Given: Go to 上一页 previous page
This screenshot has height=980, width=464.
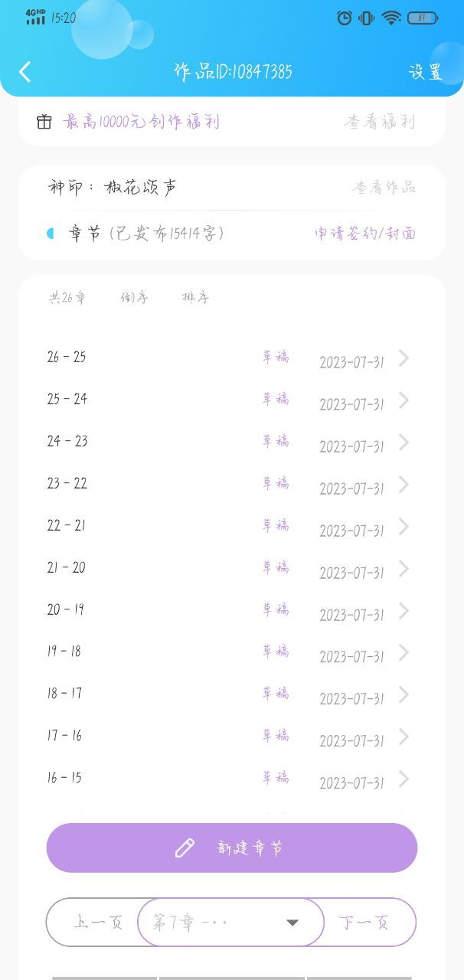Looking at the screenshot, I should pyautogui.click(x=98, y=922).
